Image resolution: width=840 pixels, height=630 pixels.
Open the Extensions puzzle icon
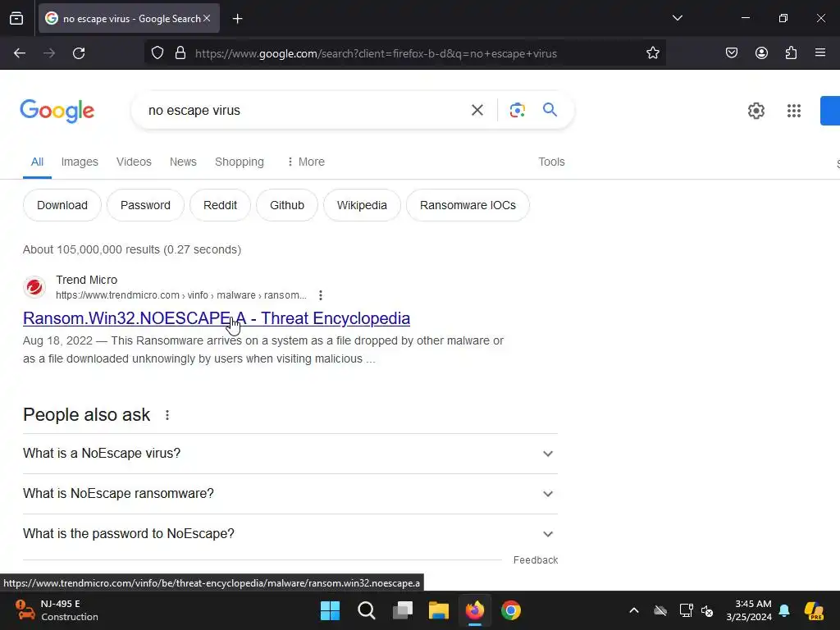(x=791, y=53)
